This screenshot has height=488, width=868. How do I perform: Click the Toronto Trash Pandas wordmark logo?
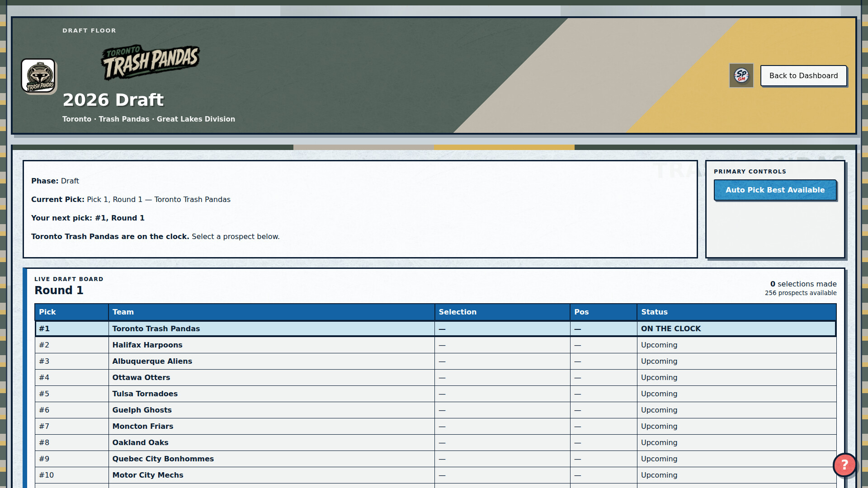(x=150, y=62)
